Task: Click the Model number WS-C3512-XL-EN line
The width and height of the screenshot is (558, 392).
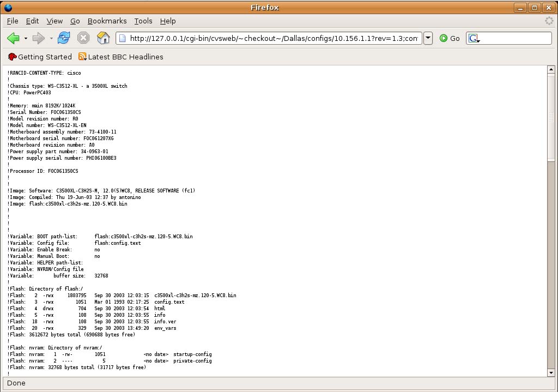Action: [47, 125]
